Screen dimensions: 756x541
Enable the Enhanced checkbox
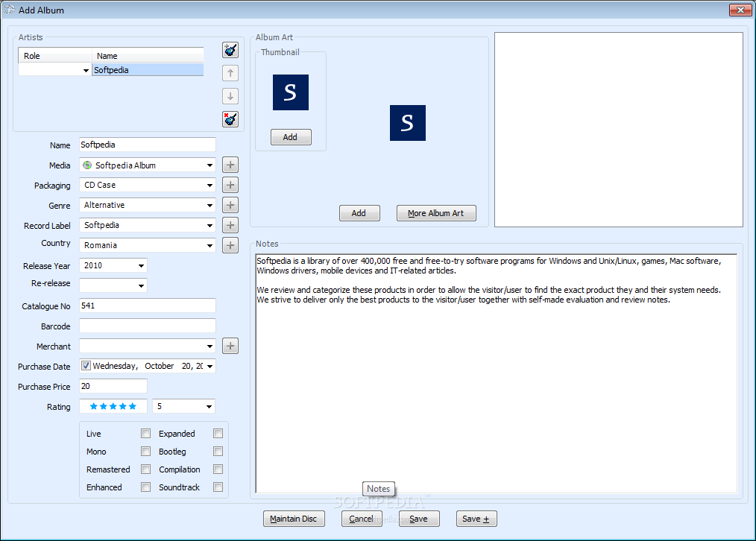(x=145, y=487)
